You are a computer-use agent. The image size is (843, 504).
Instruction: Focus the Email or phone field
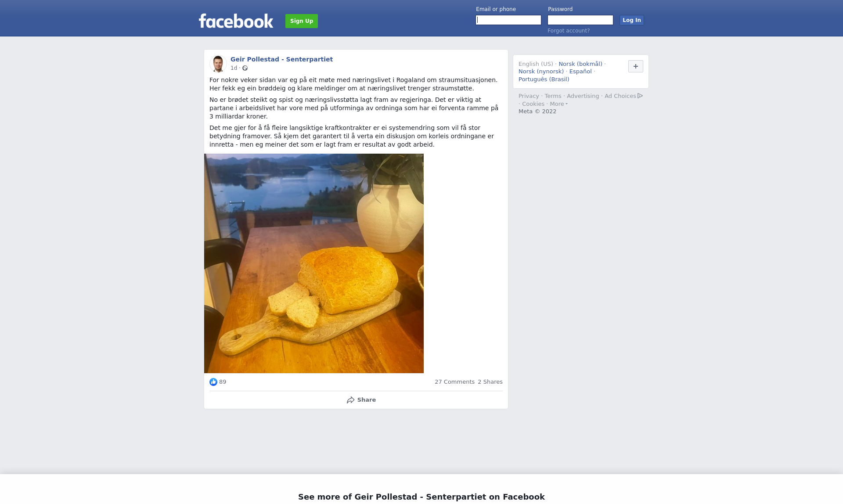pyautogui.click(x=508, y=20)
